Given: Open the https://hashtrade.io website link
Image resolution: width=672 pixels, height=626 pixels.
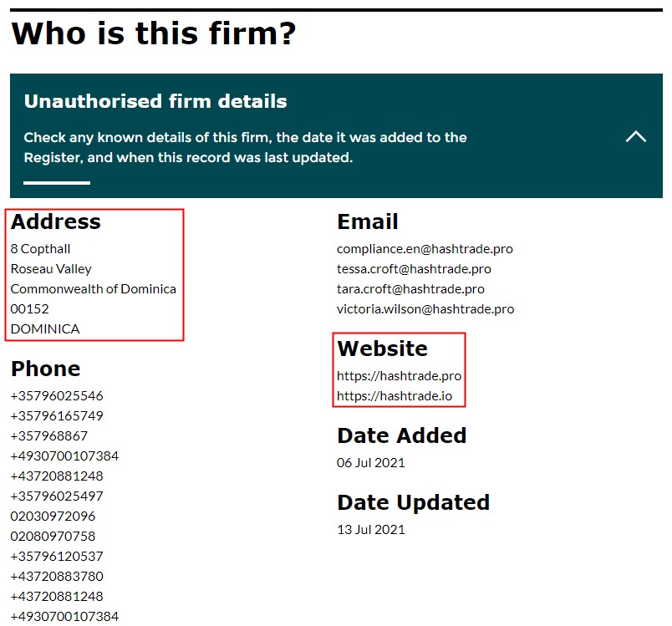Looking at the screenshot, I should pos(395,396).
